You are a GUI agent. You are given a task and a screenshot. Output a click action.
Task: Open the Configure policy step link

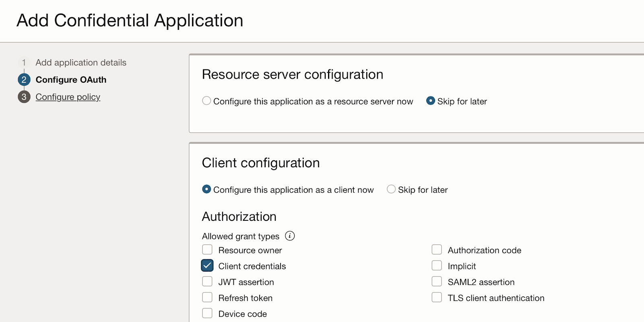click(x=68, y=97)
